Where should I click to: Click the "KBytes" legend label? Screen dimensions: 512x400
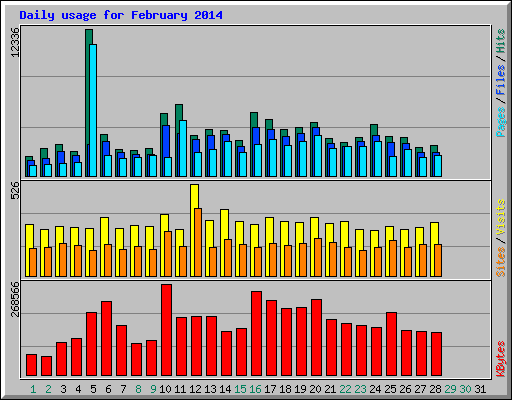coord(501,359)
